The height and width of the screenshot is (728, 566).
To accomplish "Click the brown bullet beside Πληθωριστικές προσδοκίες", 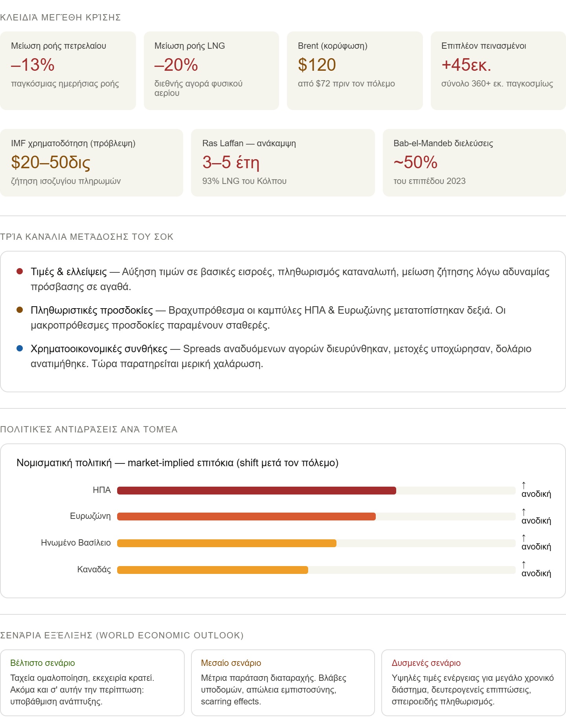I will coord(20,310).
